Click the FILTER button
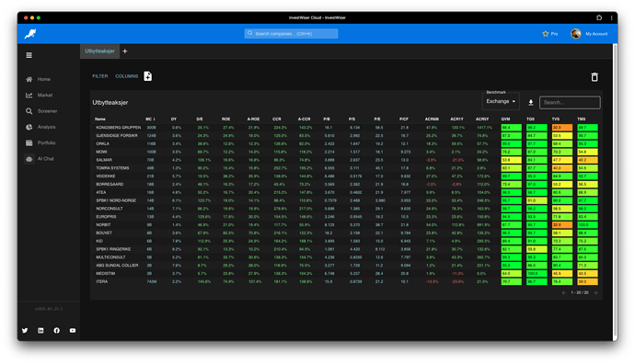Image resolution: width=635 pixels, height=364 pixels. (x=100, y=76)
